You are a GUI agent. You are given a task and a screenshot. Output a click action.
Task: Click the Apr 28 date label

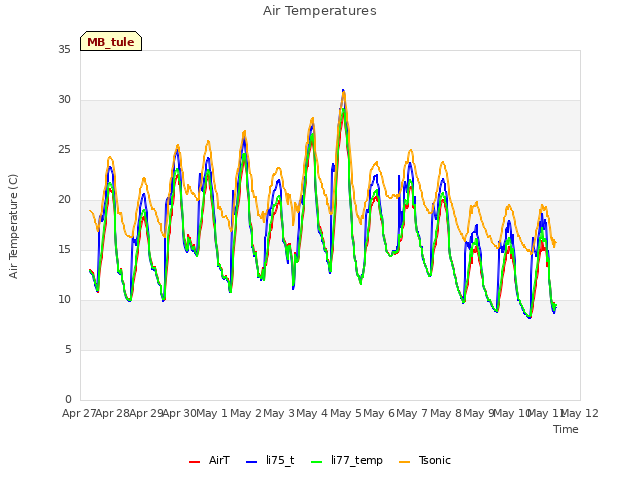(113, 413)
